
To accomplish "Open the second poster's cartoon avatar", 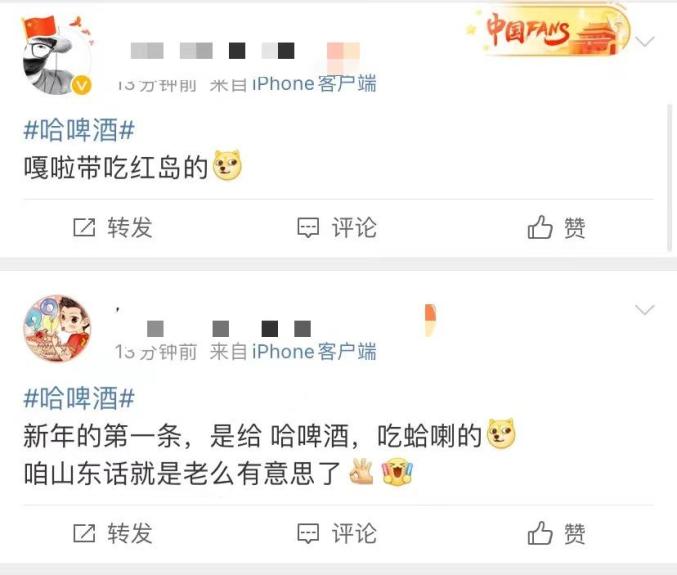I will [x=57, y=328].
